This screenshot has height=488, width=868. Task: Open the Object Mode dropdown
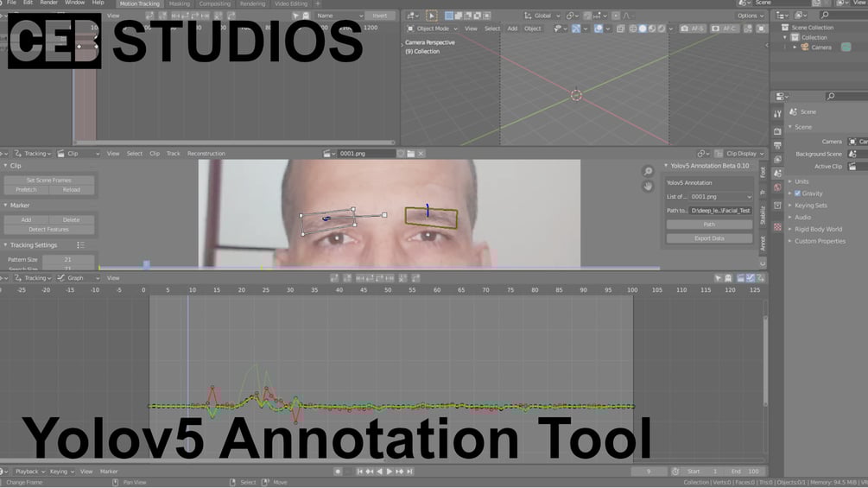coord(433,29)
